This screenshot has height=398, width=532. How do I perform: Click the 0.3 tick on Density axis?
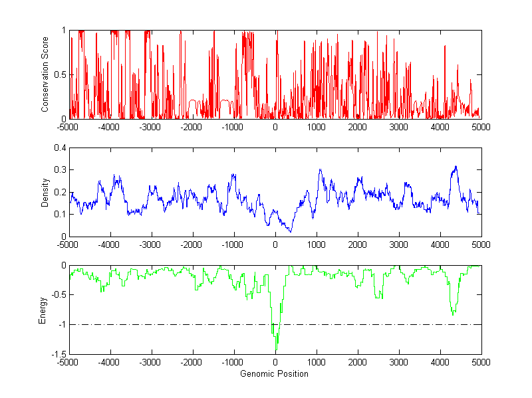tap(60, 170)
